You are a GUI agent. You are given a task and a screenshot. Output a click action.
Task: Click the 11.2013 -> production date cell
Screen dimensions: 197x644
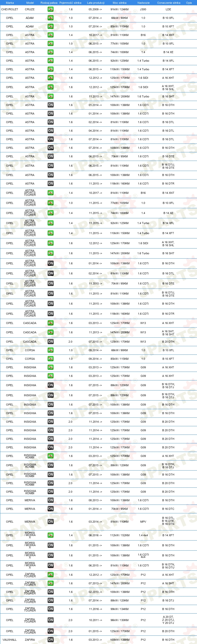click(x=95, y=332)
